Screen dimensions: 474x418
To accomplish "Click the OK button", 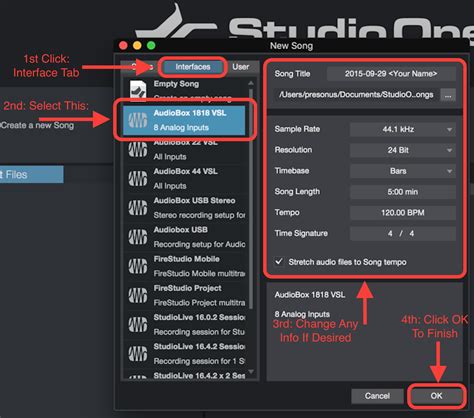I will (x=436, y=396).
